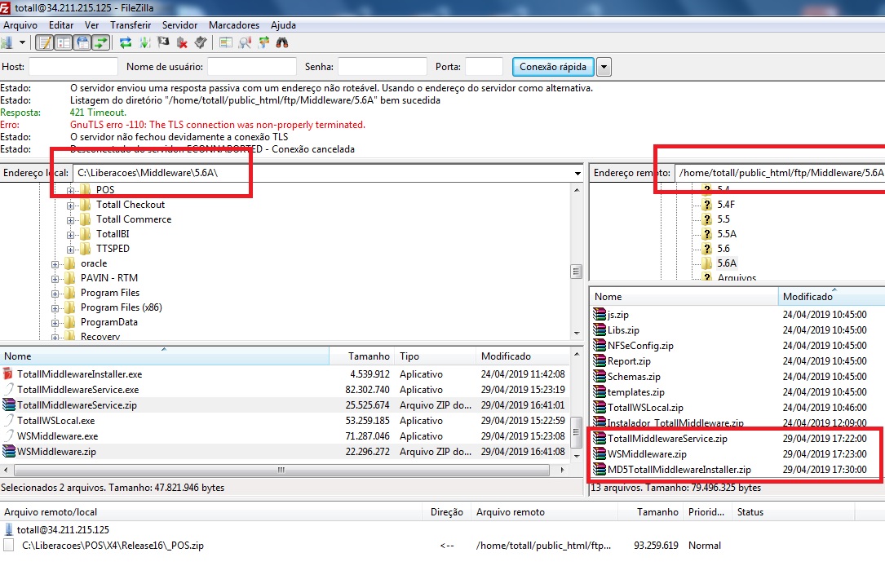The height and width of the screenshot is (588, 885).
Task: Open the local address path dropdown
Action: [x=577, y=173]
